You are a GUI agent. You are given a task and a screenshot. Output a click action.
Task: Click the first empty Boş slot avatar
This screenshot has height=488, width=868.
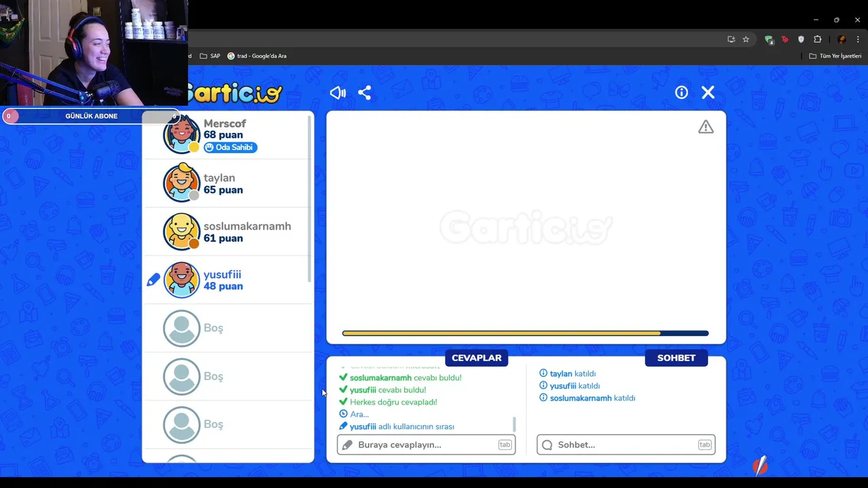click(182, 328)
